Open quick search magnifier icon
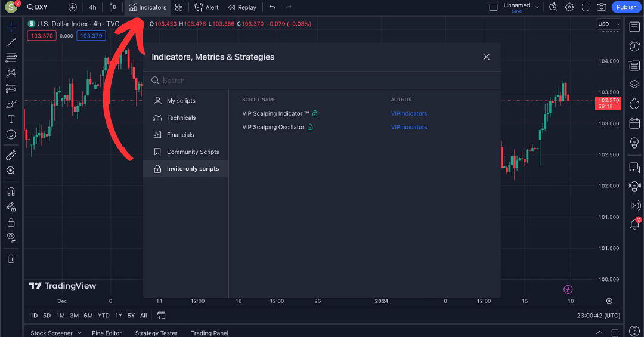This screenshot has width=644, height=337. (x=553, y=7)
